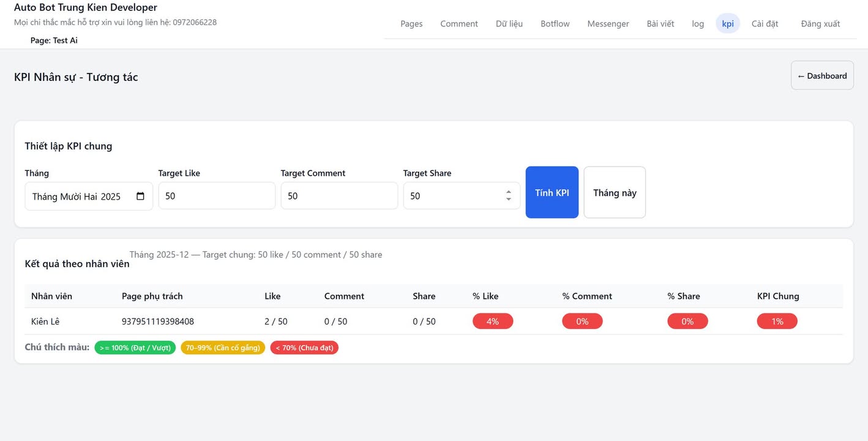Open Cài đặt settings page
868x441 pixels.
765,24
